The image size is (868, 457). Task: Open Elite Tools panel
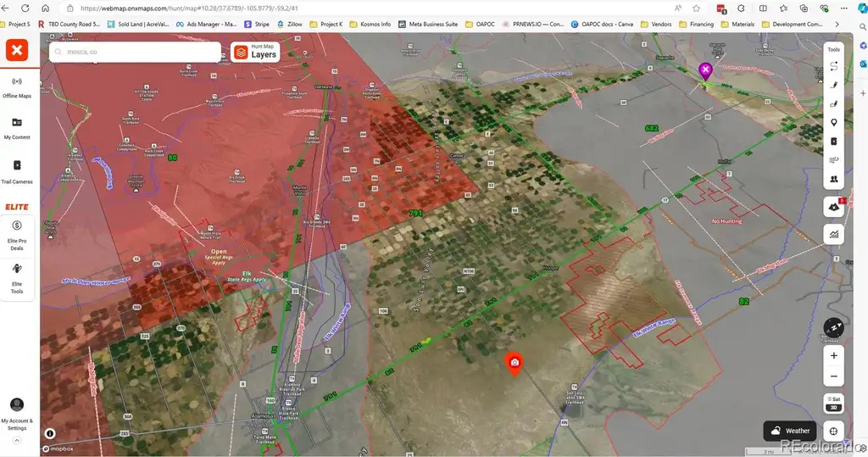click(17, 279)
